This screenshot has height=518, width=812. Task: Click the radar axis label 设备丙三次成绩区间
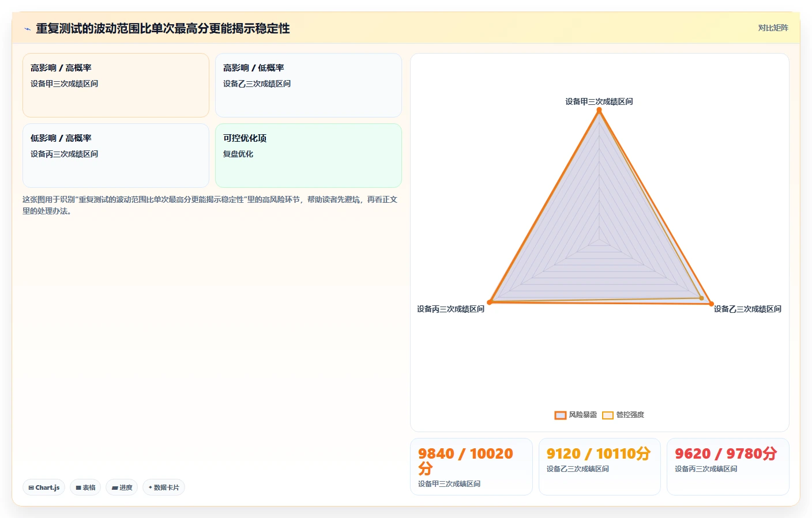450,309
